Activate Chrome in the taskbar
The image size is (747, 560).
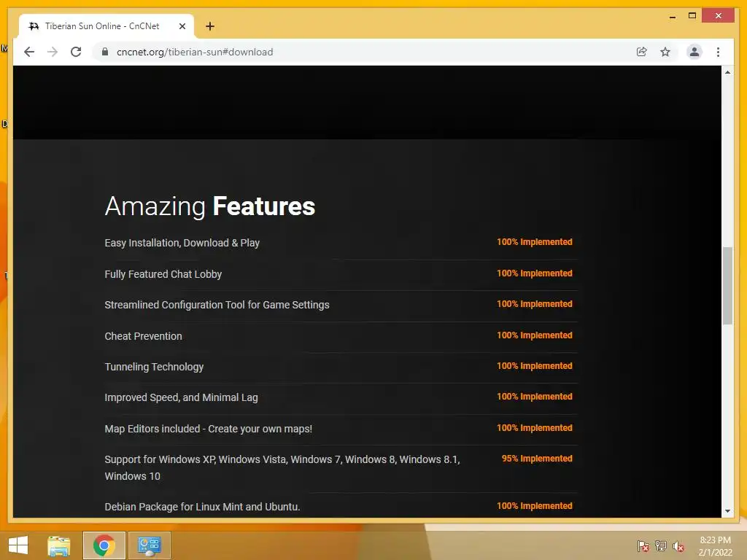(104, 545)
